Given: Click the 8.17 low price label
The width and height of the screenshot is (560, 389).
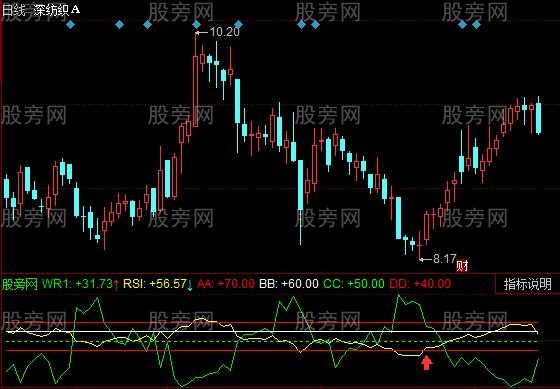Looking at the screenshot, I should (x=444, y=259).
